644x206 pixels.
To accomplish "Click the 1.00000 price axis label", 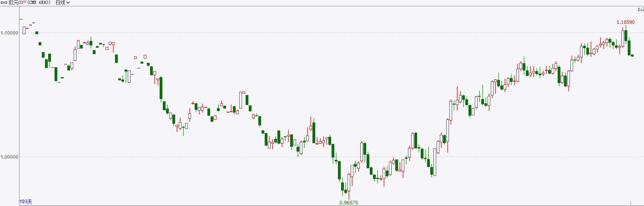I will (x=10, y=157).
